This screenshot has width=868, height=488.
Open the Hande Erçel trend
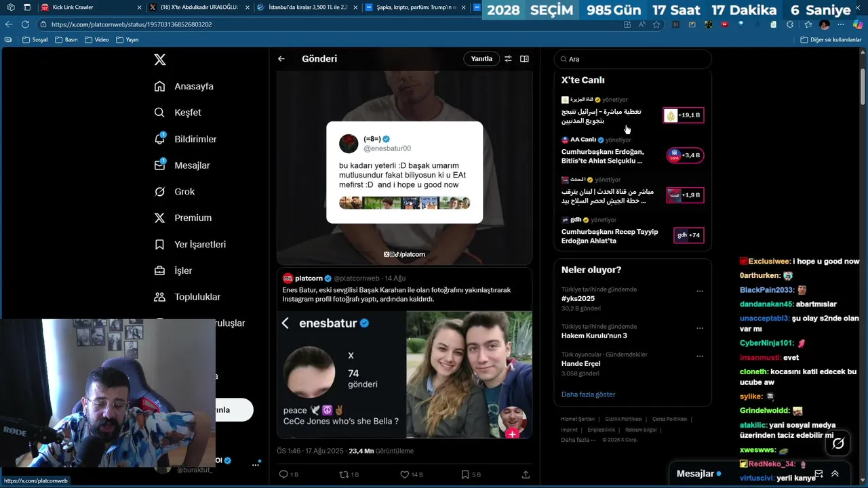click(580, 363)
